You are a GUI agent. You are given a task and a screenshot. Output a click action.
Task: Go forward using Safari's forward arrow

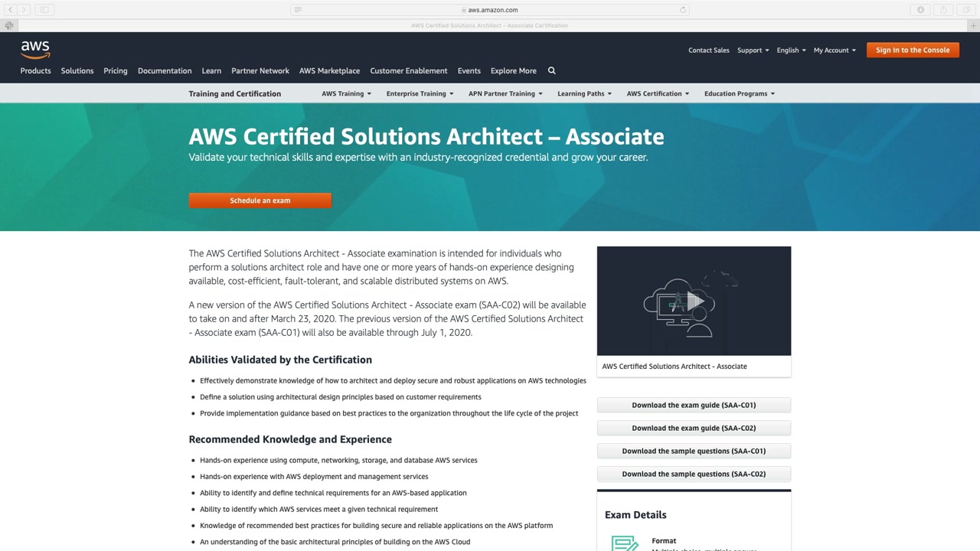(24, 10)
